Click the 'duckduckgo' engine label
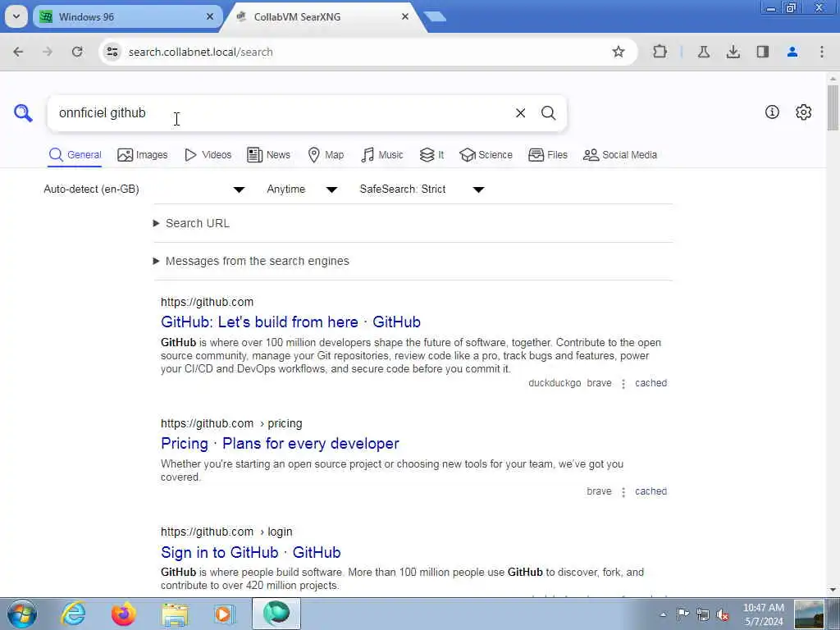Screen dimensions: 840x630 (x=555, y=383)
